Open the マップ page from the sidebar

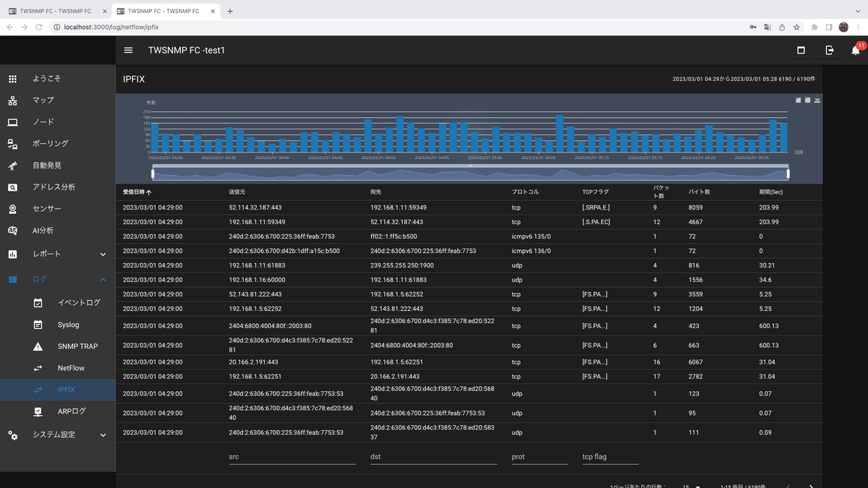(x=43, y=100)
